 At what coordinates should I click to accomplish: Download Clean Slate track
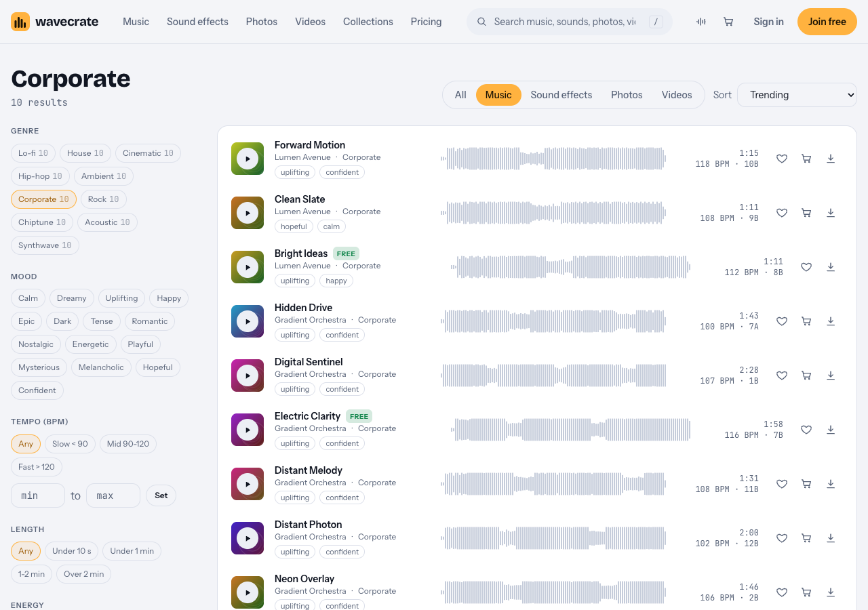click(831, 213)
